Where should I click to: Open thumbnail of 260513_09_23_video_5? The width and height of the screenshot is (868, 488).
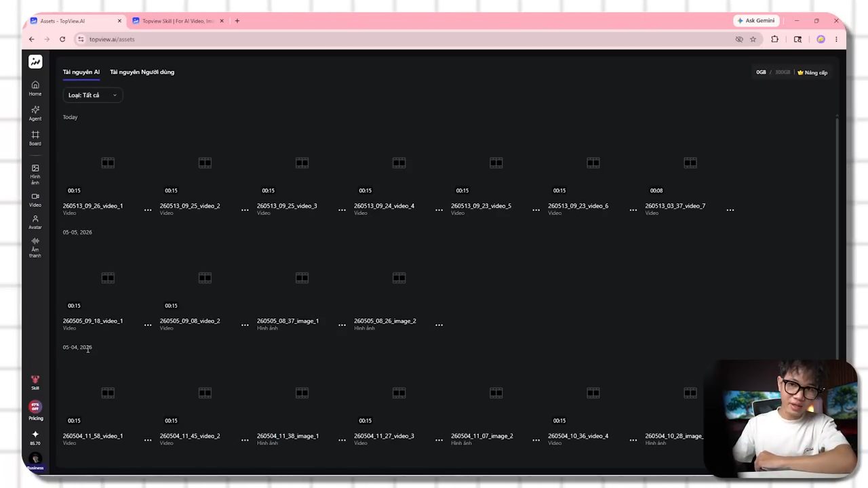[x=496, y=163]
